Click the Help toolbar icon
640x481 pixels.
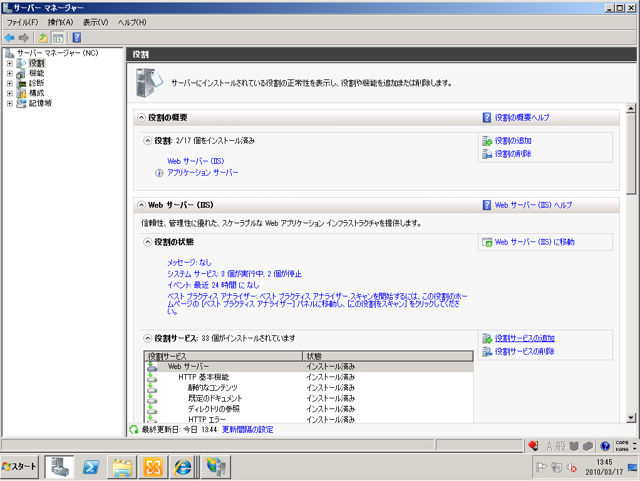tap(77, 38)
